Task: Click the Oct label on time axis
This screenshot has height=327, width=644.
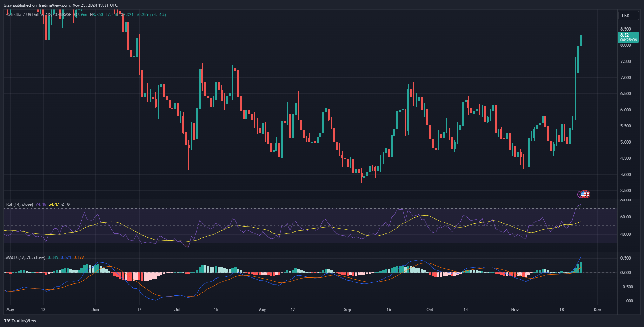Action: [x=430, y=310]
